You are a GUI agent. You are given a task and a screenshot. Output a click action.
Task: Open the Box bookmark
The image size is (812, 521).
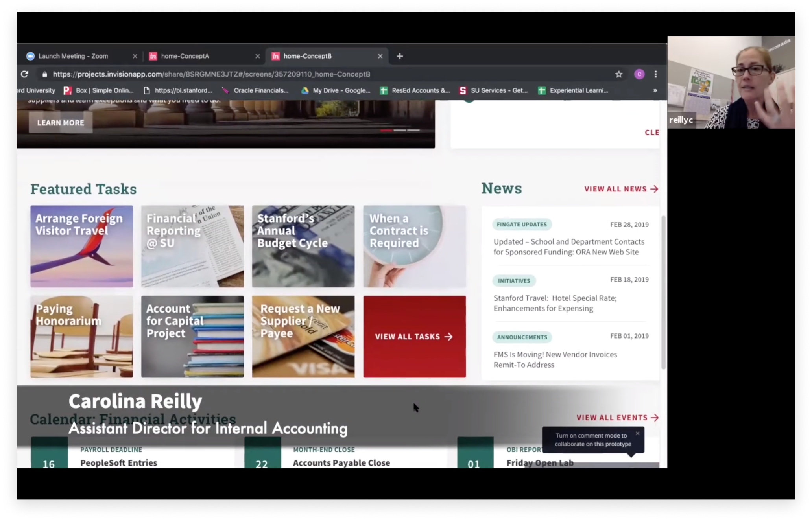click(99, 90)
